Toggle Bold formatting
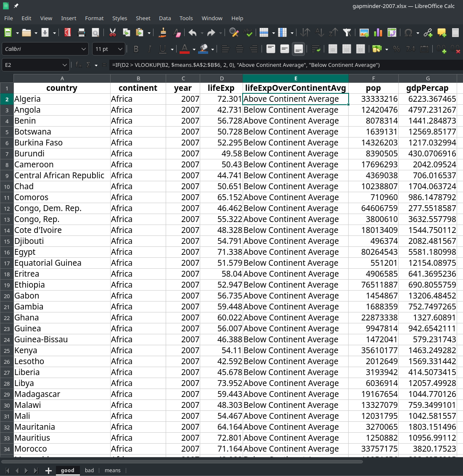Screen dimensions: 463x476 click(x=136, y=49)
